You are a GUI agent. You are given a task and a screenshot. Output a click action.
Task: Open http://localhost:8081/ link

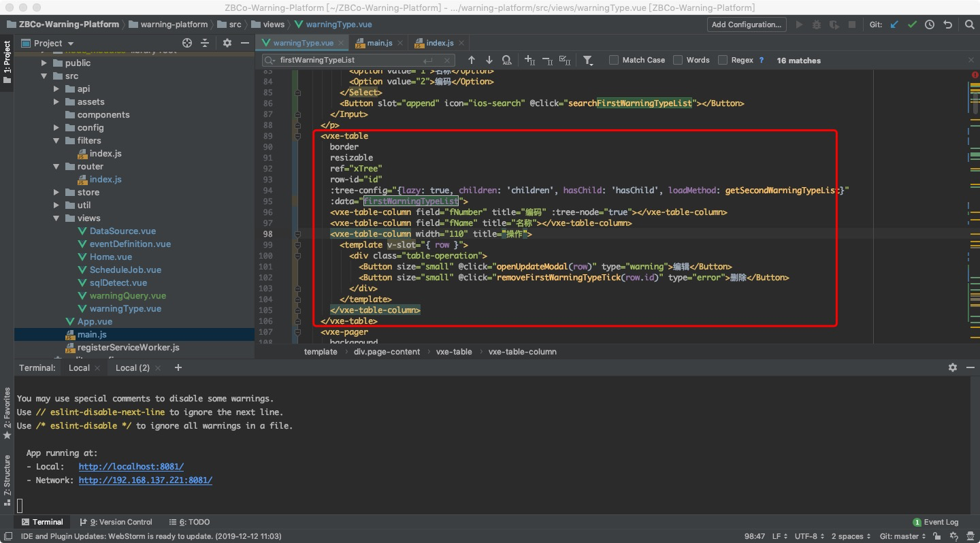(131, 466)
